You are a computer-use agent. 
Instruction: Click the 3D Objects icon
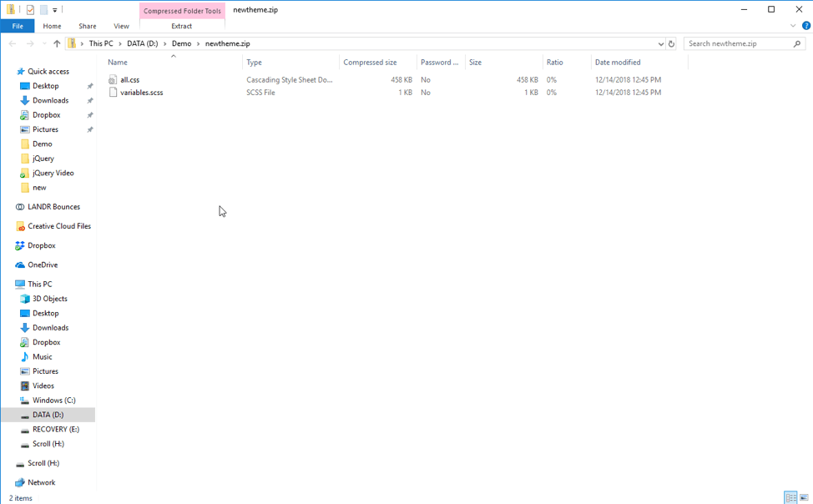click(x=24, y=299)
